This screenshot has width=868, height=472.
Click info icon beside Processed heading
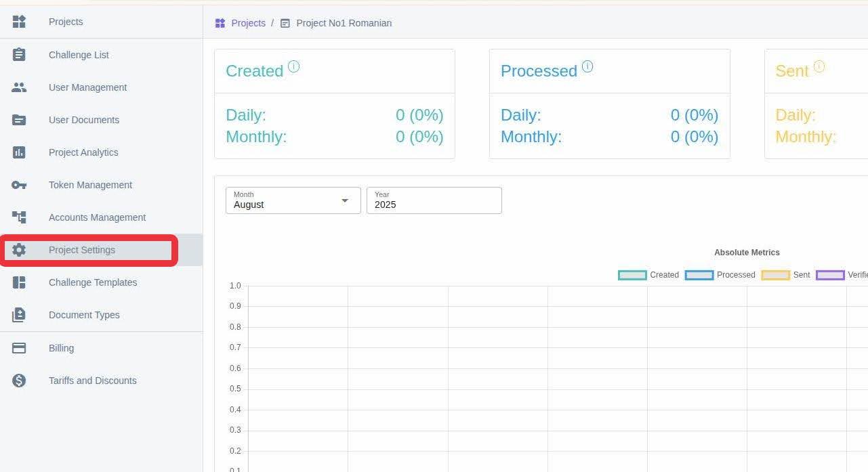pos(587,66)
